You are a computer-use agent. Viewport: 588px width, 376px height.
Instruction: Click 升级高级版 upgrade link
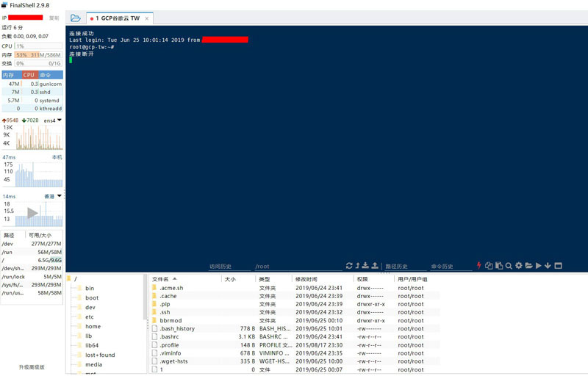(32, 367)
